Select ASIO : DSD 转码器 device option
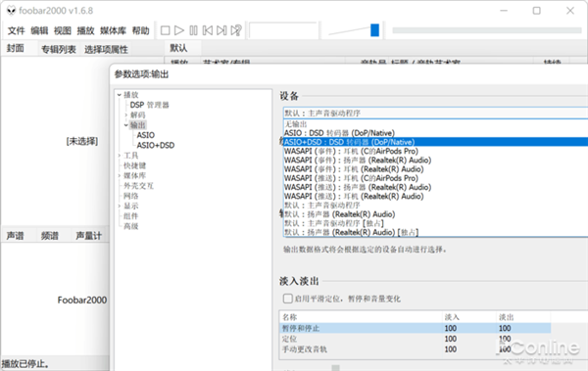Screen dimensions: 588x371 339,133
